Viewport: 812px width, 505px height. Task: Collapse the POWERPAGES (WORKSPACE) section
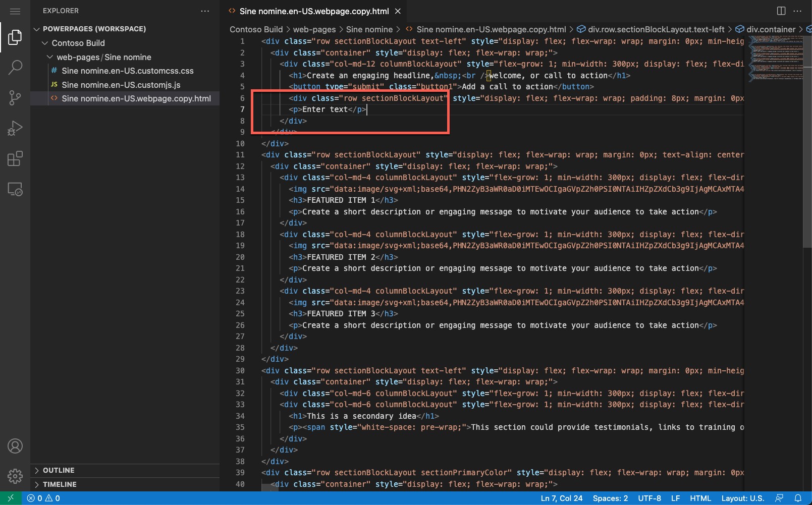(37, 29)
